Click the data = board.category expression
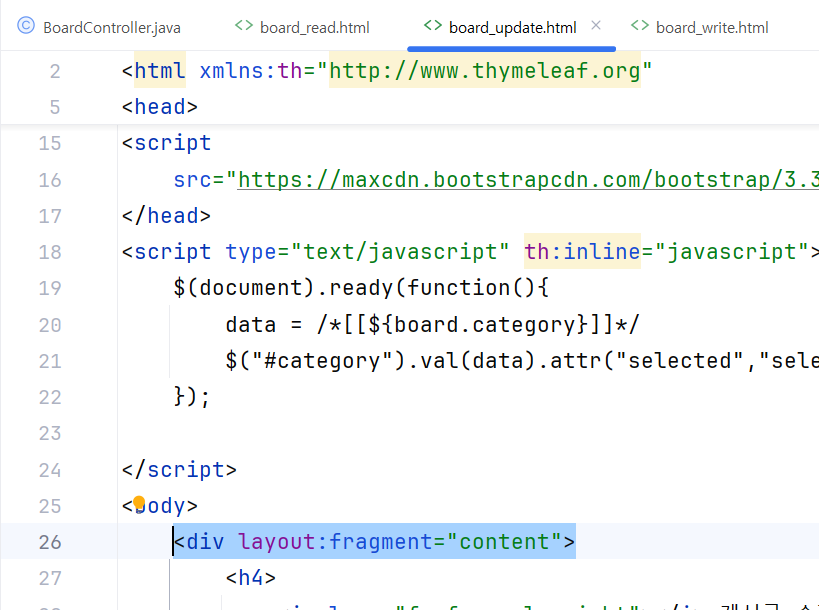Screen dimensions: 819x610 click(x=432, y=325)
